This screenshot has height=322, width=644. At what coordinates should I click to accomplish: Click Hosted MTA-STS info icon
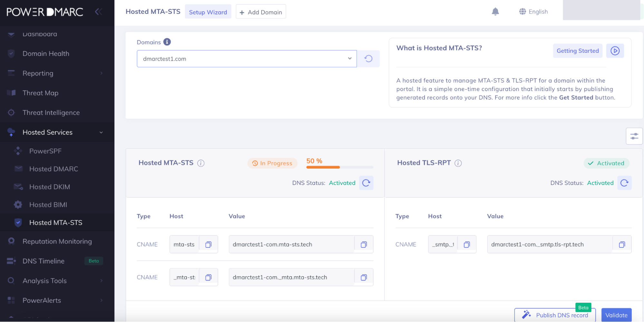(201, 163)
